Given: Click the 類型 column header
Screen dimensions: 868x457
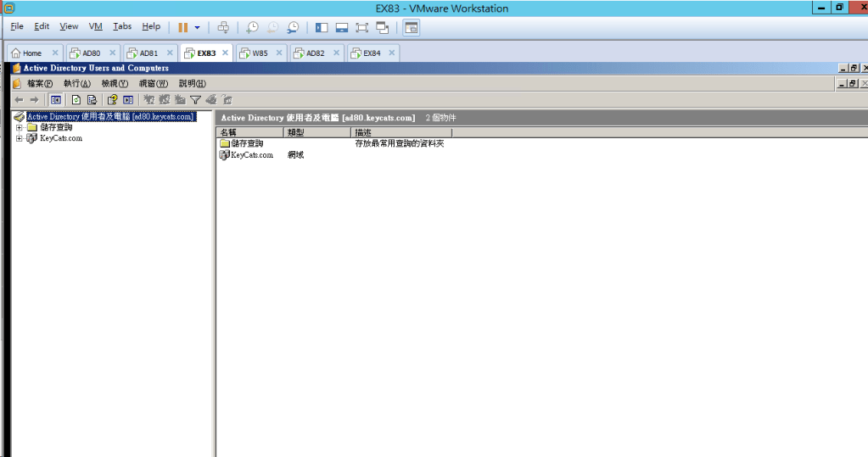Looking at the screenshot, I should point(316,133).
